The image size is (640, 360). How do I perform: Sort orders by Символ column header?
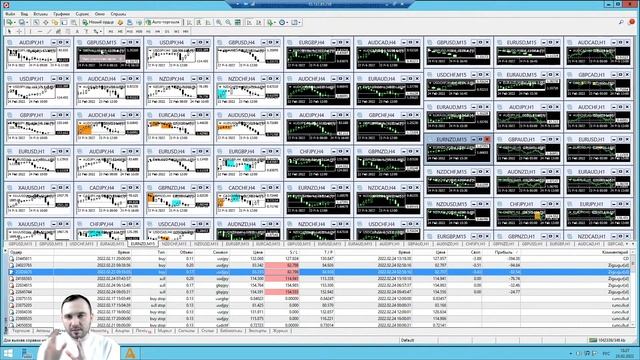coord(220,252)
